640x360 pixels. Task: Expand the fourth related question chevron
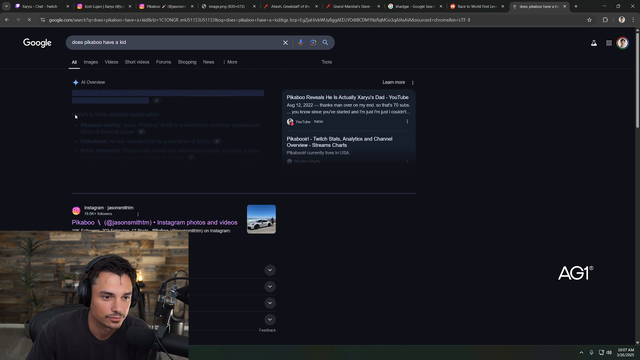click(270, 319)
